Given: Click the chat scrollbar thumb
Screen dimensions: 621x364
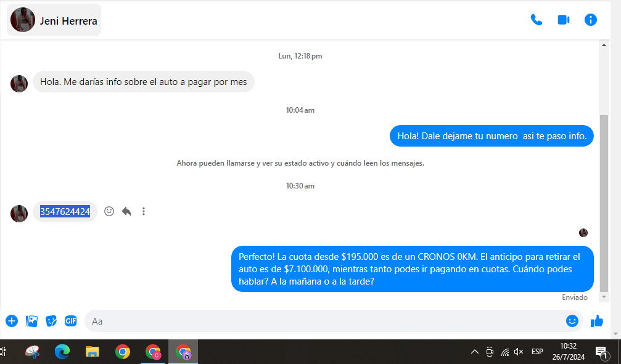Looking at the screenshot, I should click(604, 203).
